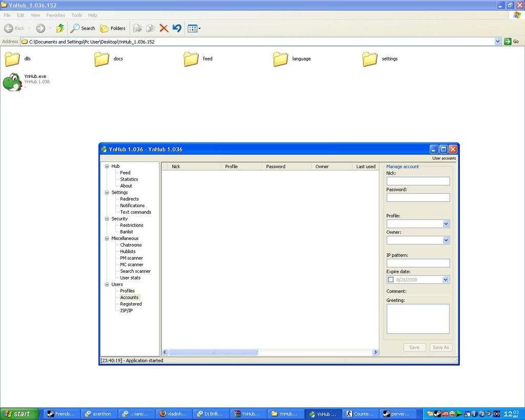Sort accounts by Last used column
The width and height of the screenshot is (525, 420).
(366, 167)
